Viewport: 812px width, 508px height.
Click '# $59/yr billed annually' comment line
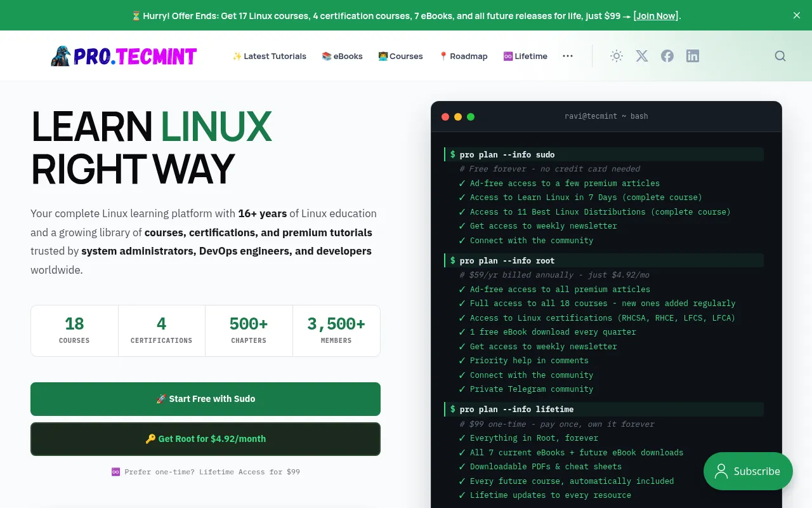click(x=554, y=275)
